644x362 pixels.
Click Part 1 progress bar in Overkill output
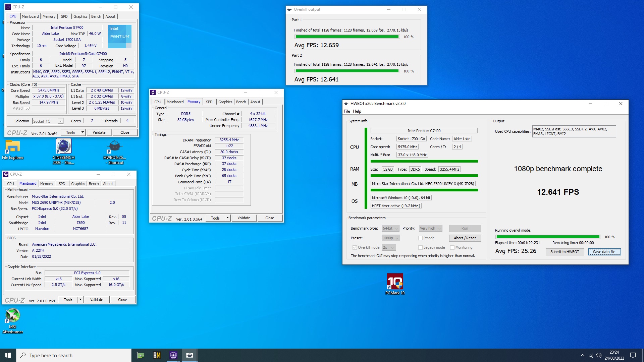tap(347, 37)
